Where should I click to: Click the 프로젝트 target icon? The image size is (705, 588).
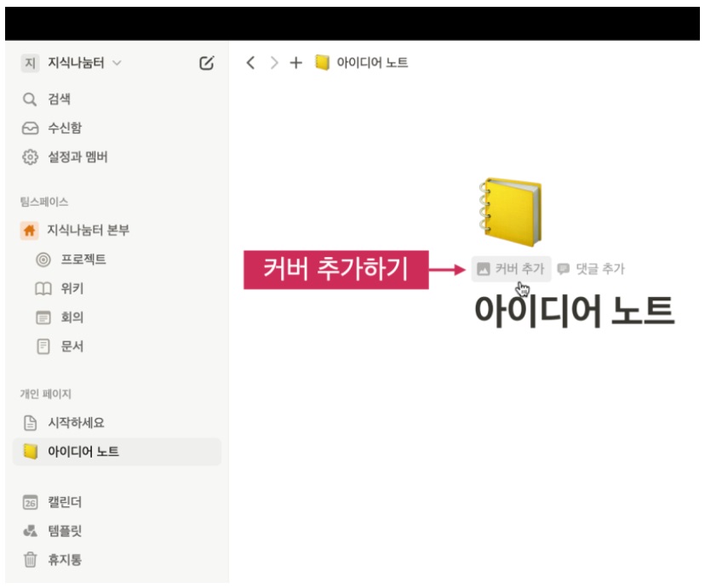[x=43, y=260]
